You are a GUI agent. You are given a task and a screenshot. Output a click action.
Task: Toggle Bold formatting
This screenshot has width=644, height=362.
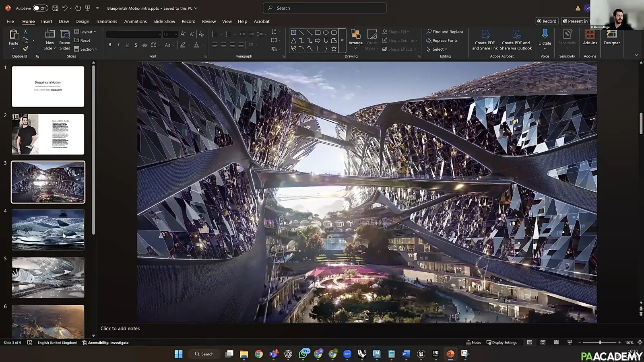109,45
